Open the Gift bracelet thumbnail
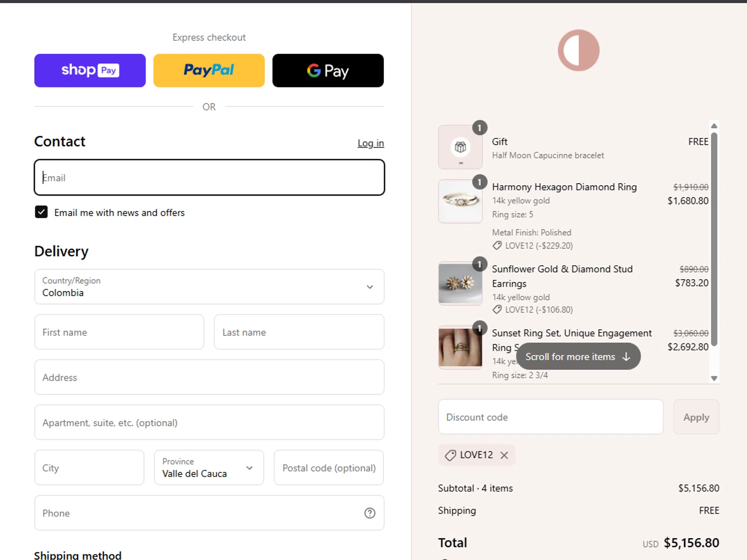The image size is (747, 560). (x=460, y=147)
